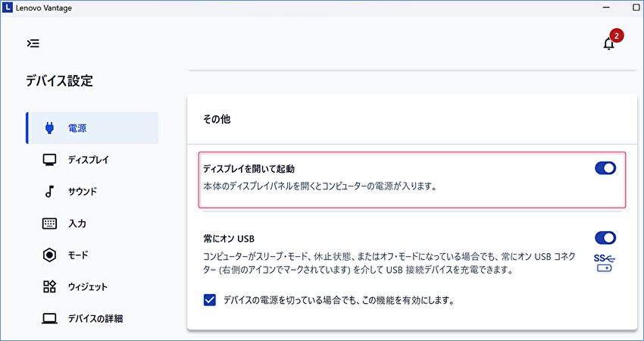Collapse the sidebar navigation menu icon
The image size is (644, 341).
tap(33, 43)
